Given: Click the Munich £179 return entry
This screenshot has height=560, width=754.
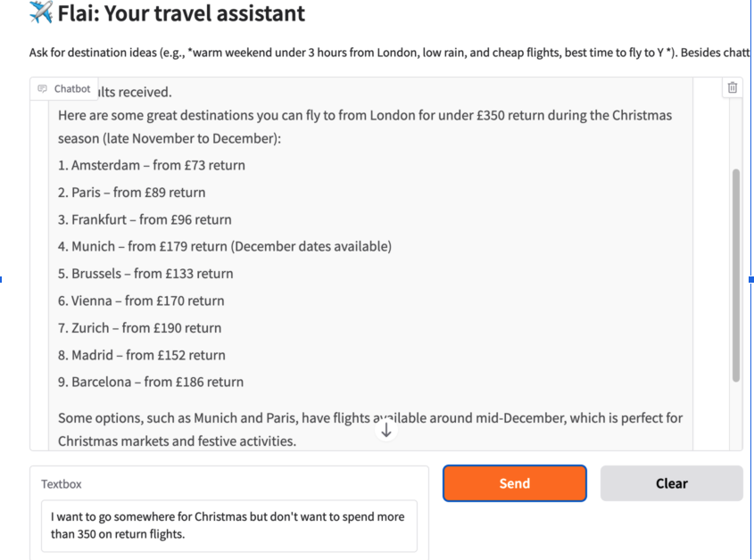Looking at the screenshot, I should point(224,246).
